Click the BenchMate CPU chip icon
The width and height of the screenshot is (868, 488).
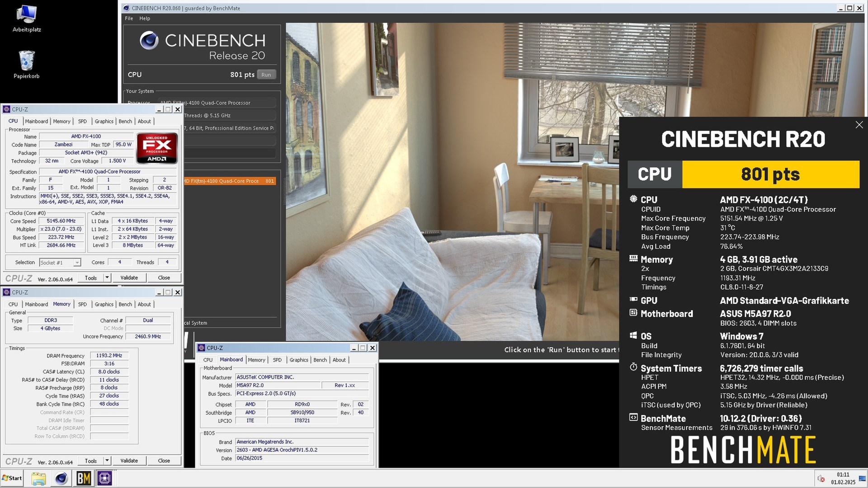633,199
